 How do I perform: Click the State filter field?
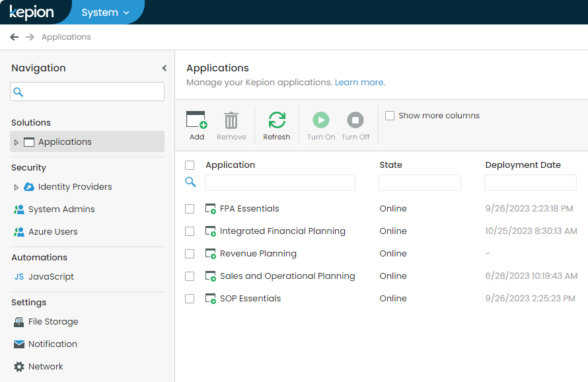[x=420, y=183]
